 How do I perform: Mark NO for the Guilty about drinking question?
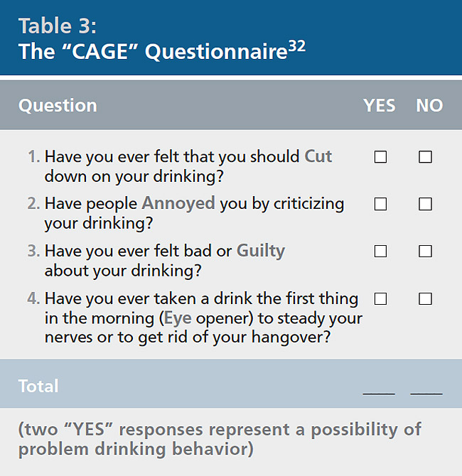pyautogui.click(x=425, y=251)
